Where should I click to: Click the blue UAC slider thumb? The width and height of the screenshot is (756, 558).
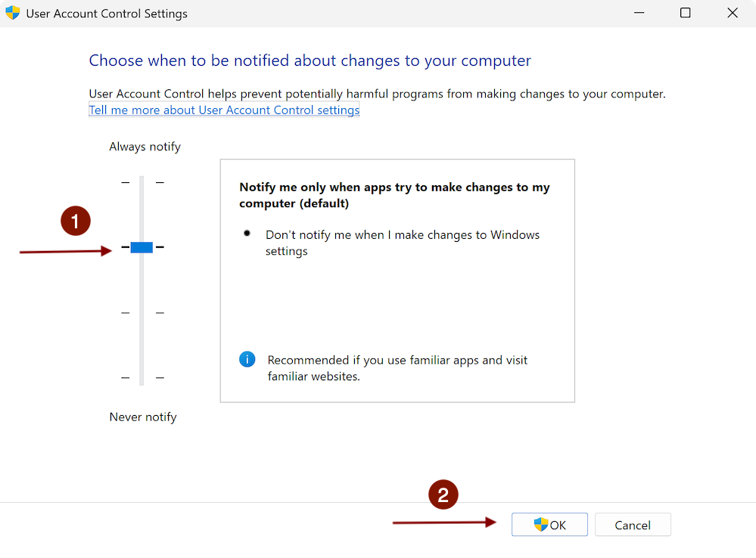[x=142, y=247]
